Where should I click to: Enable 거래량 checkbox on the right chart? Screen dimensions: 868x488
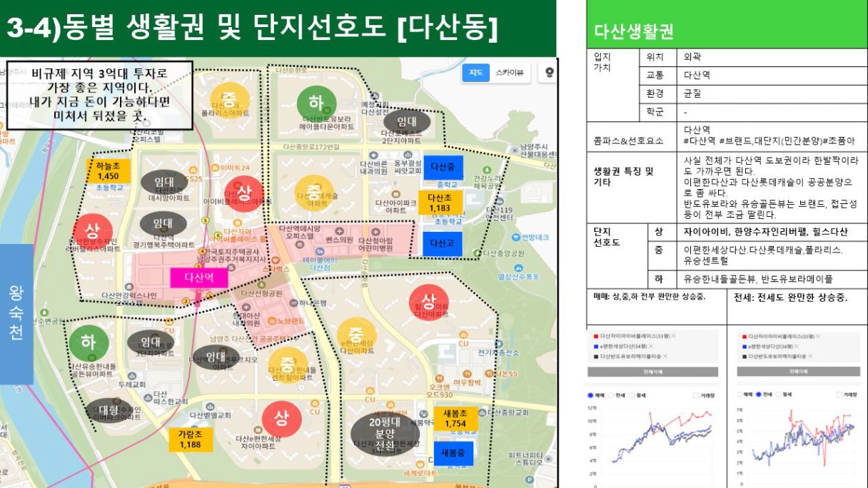point(839,395)
